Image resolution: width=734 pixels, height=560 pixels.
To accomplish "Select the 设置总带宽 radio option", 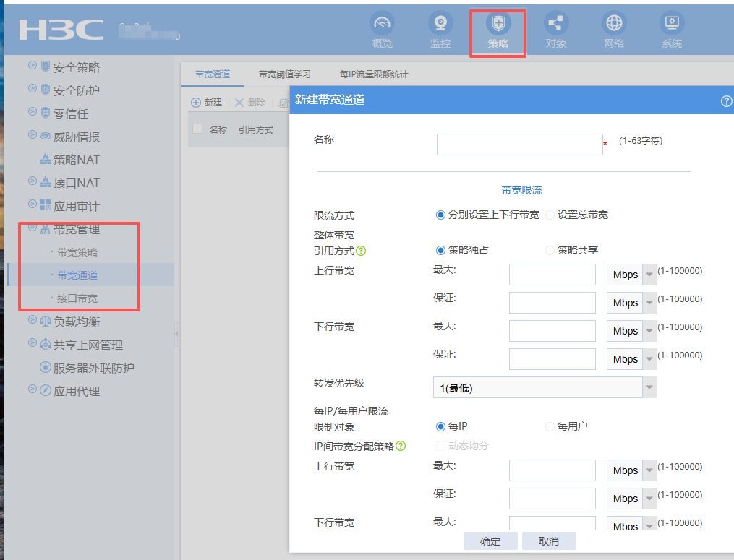I will click(550, 215).
